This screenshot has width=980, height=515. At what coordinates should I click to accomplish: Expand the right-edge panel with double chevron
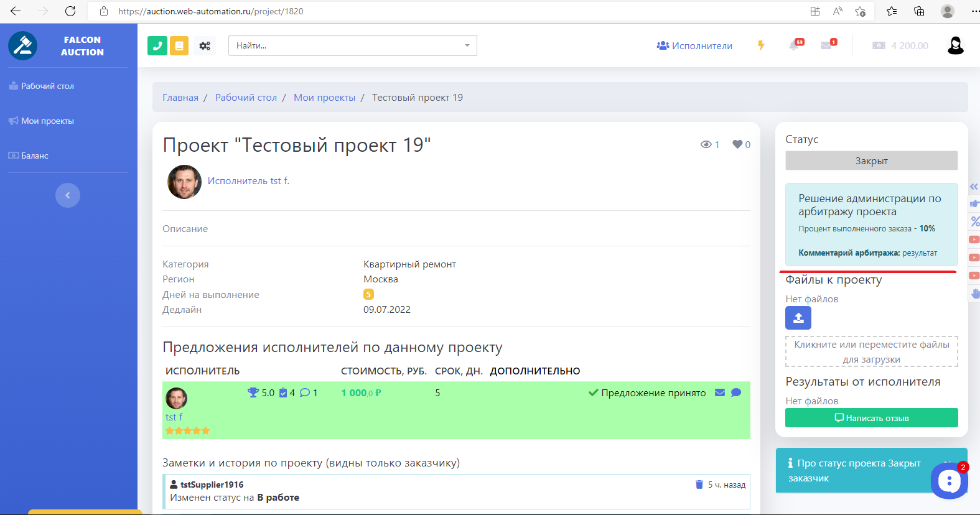(x=974, y=187)
